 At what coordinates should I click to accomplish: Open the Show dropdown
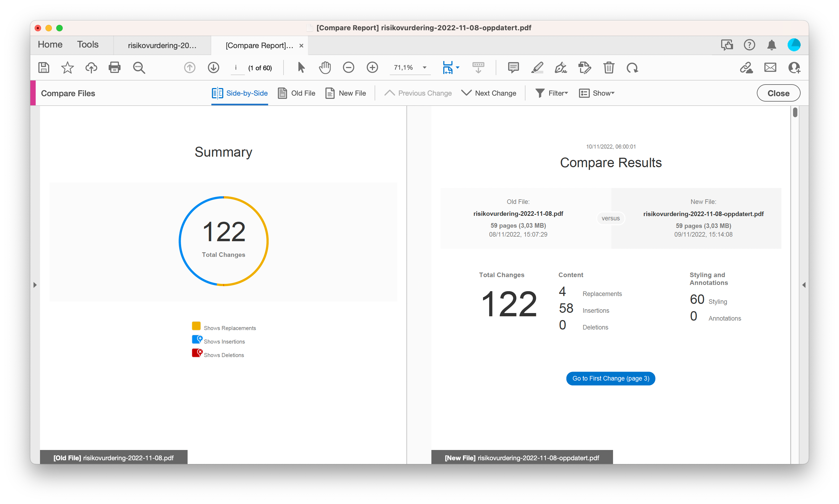point(597,93)
